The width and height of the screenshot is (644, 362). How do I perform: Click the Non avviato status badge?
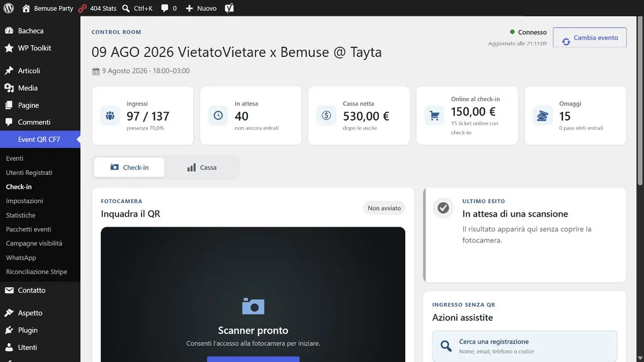click(x=384, y=208)
